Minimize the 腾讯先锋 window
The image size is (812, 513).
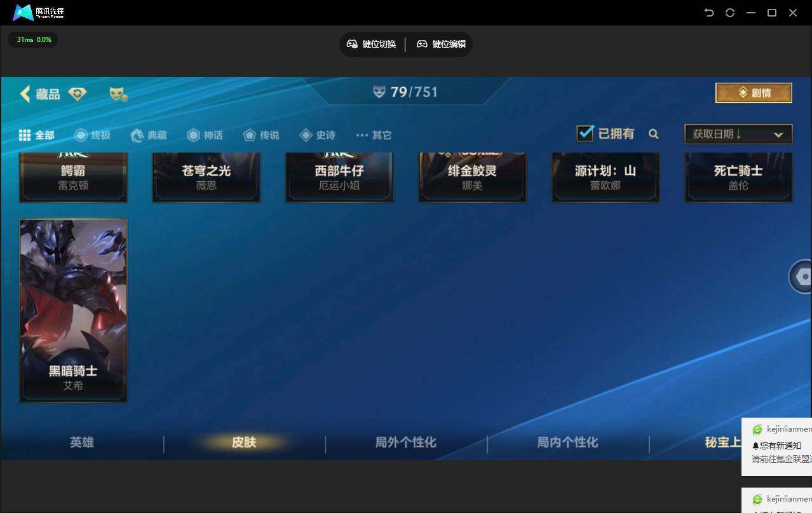751,13
